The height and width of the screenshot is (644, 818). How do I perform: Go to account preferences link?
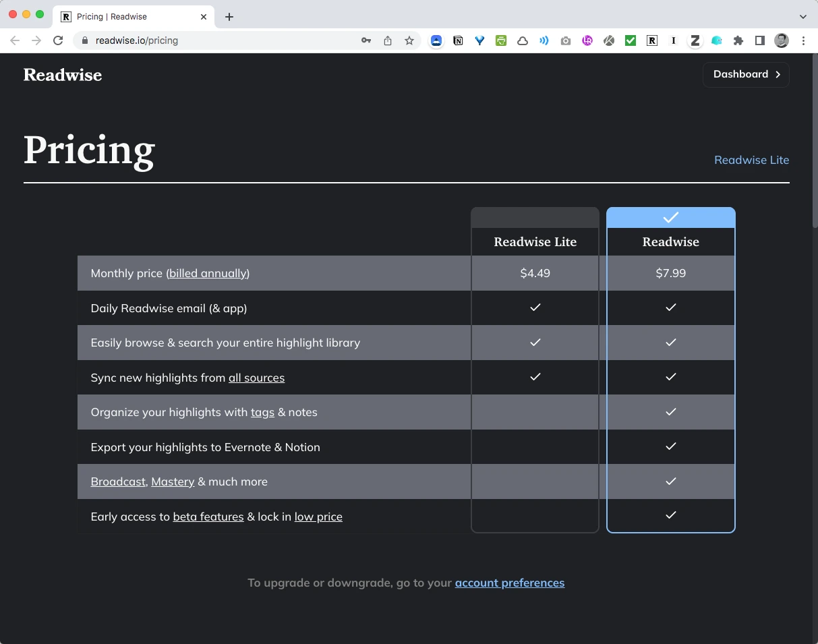[510, 583]
